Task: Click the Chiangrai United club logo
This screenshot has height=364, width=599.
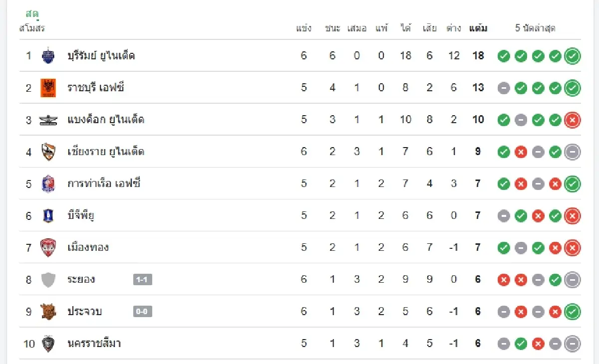Action: pos(48,152)
